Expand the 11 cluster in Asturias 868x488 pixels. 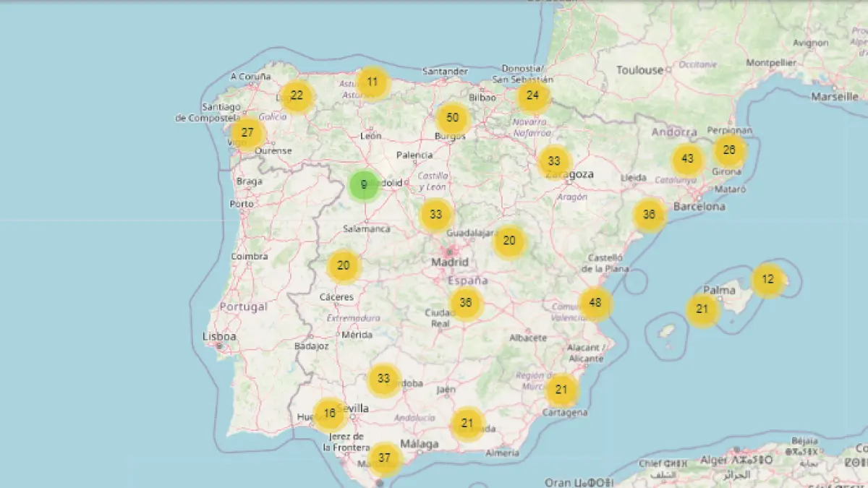tap(373, 82)
